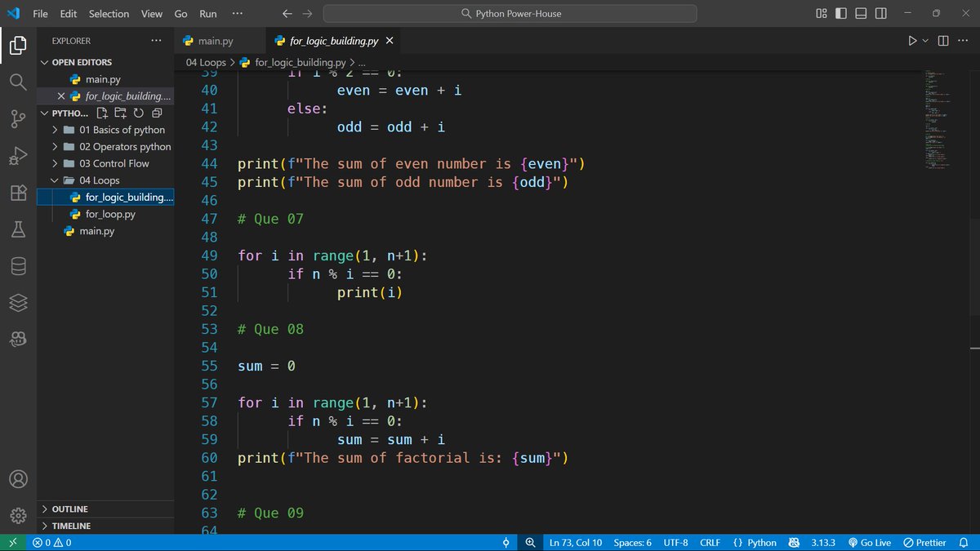Click the status bar icon left of the magnifier

click(x=506, y=543)
